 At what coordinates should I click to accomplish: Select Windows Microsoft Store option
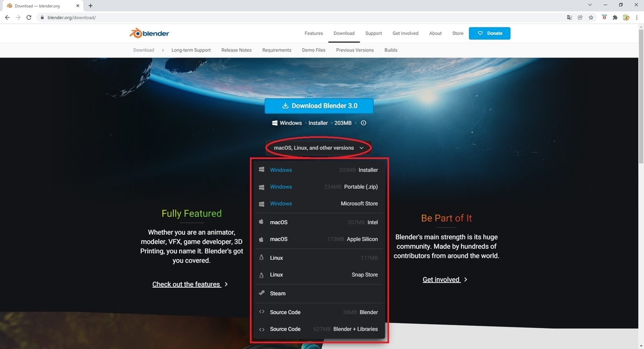pyautogui.click(x=319, y=203)
